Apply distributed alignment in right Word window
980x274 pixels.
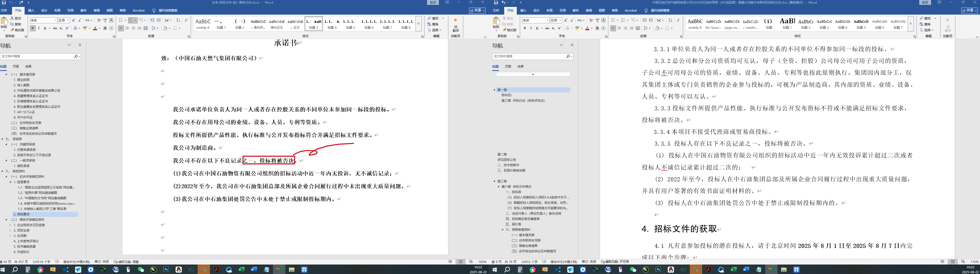tap(638, 28)
